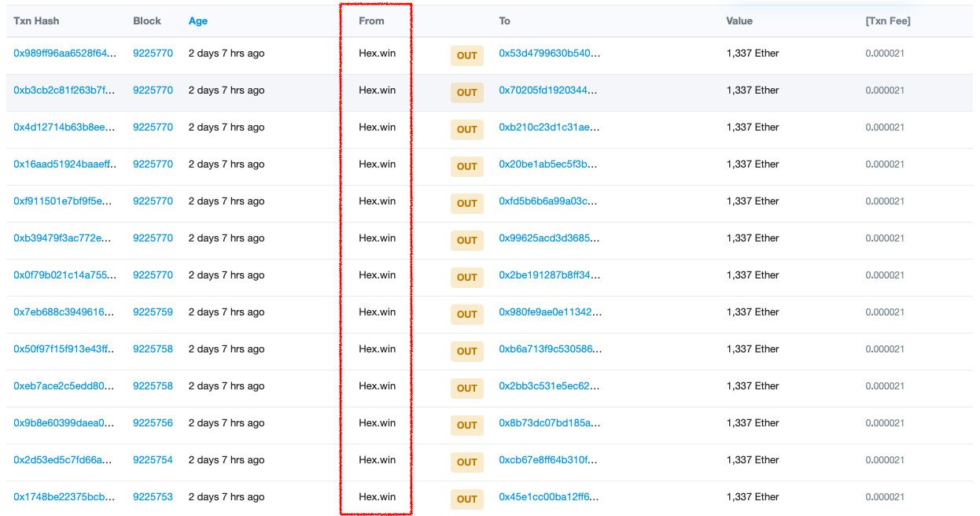
Task: Toggle the [Txn Fee] column header
Action: tap(888, 21)
